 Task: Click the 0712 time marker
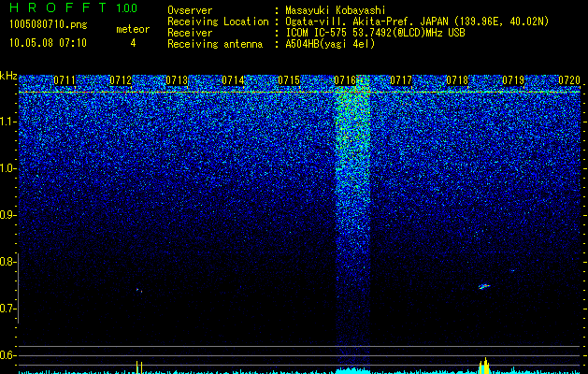[121, 80]
